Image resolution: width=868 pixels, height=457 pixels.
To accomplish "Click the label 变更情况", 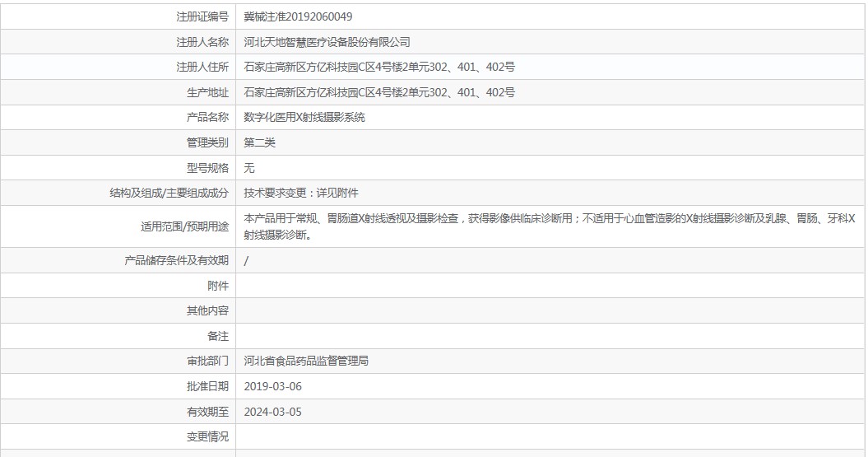I will [x=207, y=437].
